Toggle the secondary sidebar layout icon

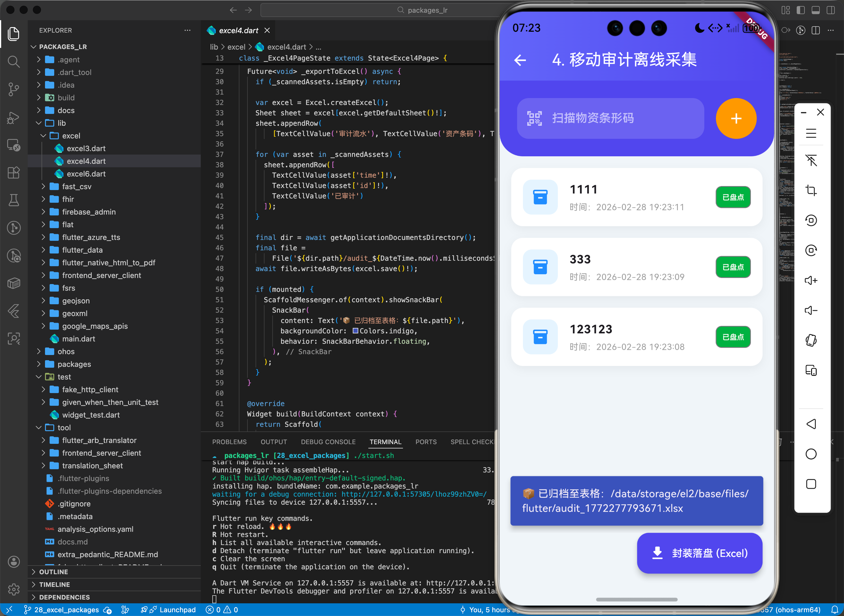click(x=830, y=10)
